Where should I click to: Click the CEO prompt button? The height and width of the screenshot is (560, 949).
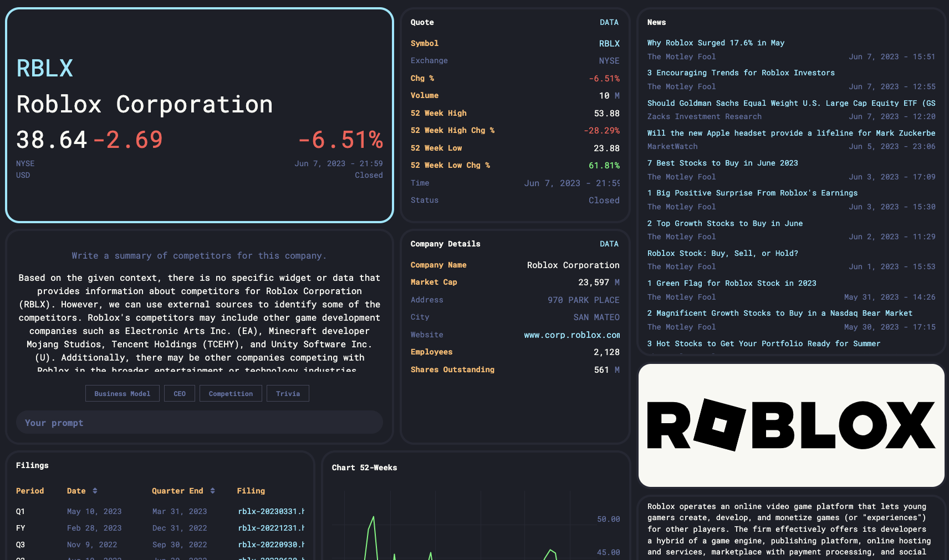pos(180,393)
